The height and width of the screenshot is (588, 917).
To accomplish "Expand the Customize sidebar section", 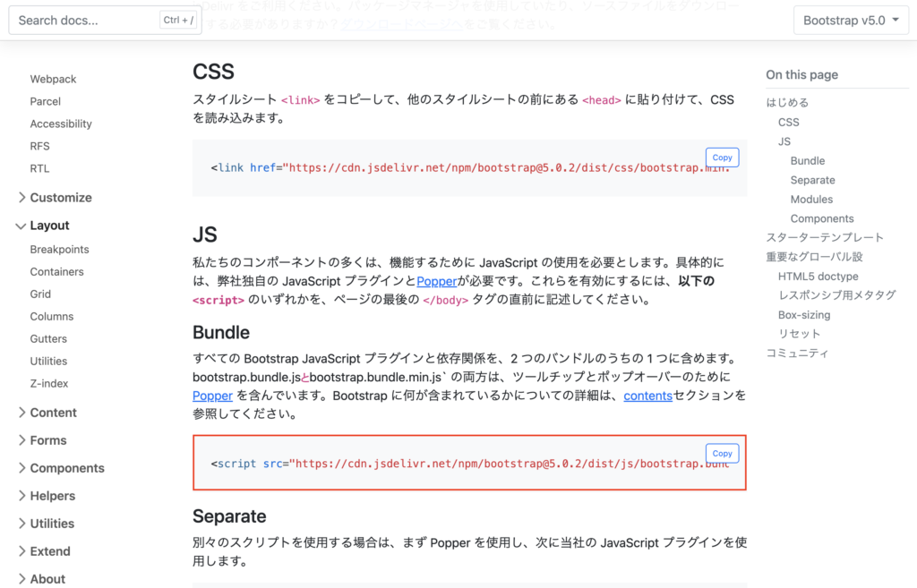I will point(60,198).
